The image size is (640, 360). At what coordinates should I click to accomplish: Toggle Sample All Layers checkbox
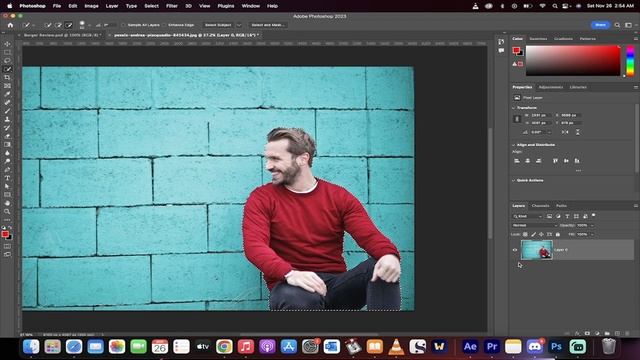pyautogui.click(x=123, y=25)
